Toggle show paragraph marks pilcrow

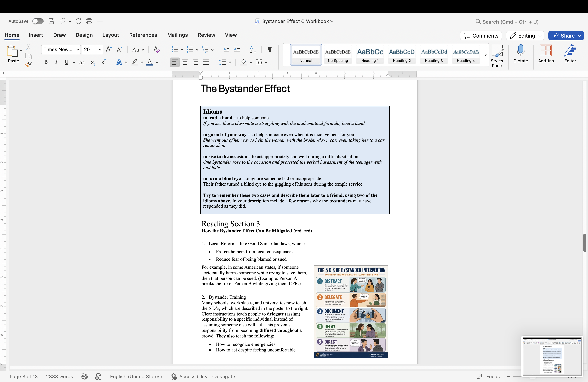click(270, 49)
